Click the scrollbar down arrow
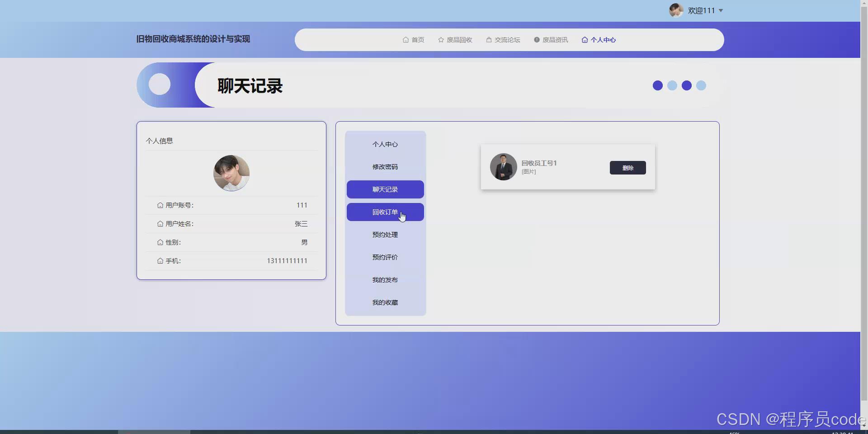868x434 pixels. point(864,425)
